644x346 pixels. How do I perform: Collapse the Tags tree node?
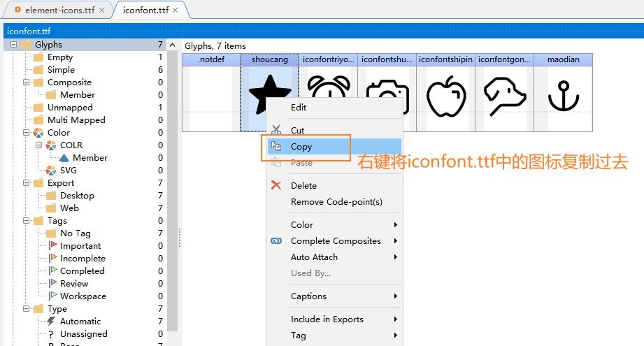point(27,221)
